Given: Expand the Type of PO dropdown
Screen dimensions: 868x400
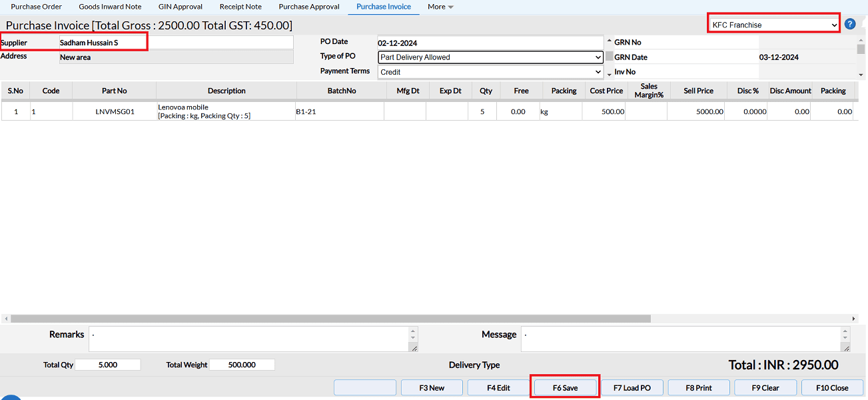Looking at the screenshot, I should tap(491, 57).
